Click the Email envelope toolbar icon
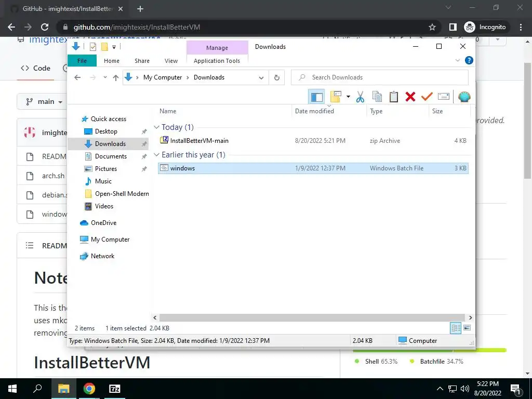Viewport: 532px width, 399px height. [444, 97]
